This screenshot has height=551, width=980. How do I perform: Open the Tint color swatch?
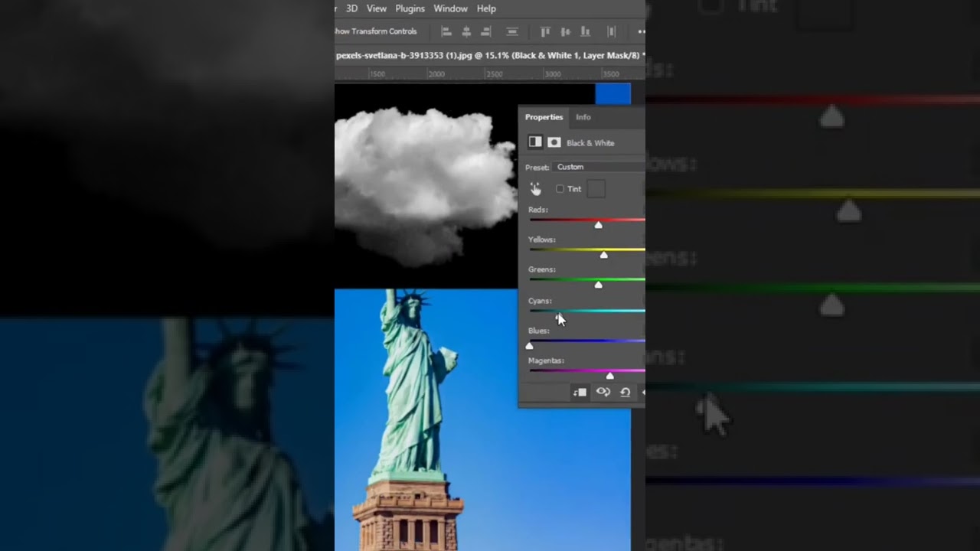596,189
